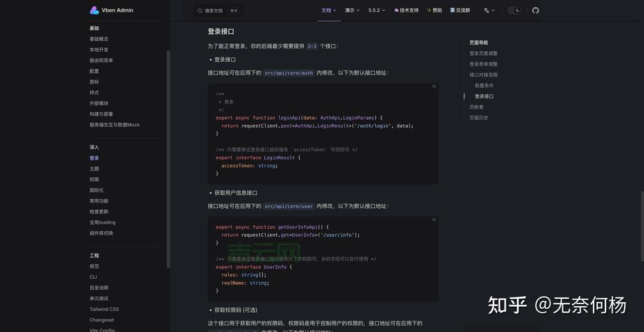Focus the 搜索文档 search box
The image size is (644, 332).
218,11
